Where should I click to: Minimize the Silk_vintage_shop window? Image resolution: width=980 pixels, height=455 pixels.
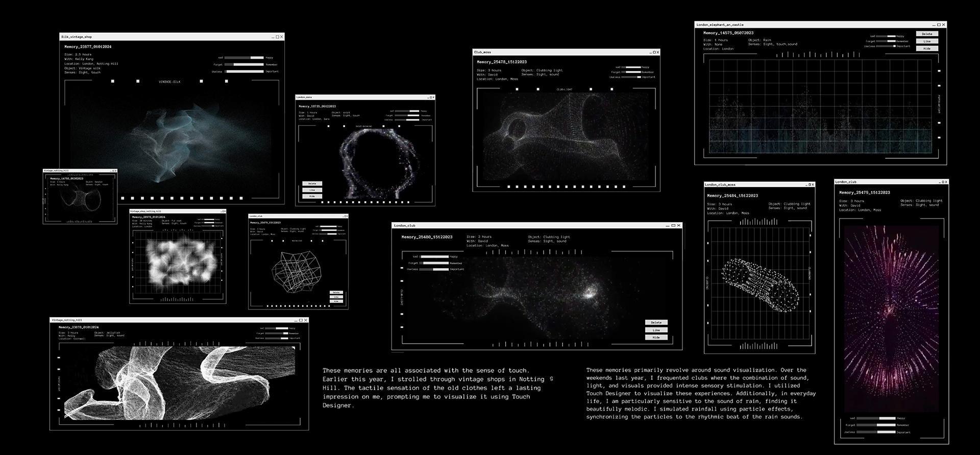(274, 37)
